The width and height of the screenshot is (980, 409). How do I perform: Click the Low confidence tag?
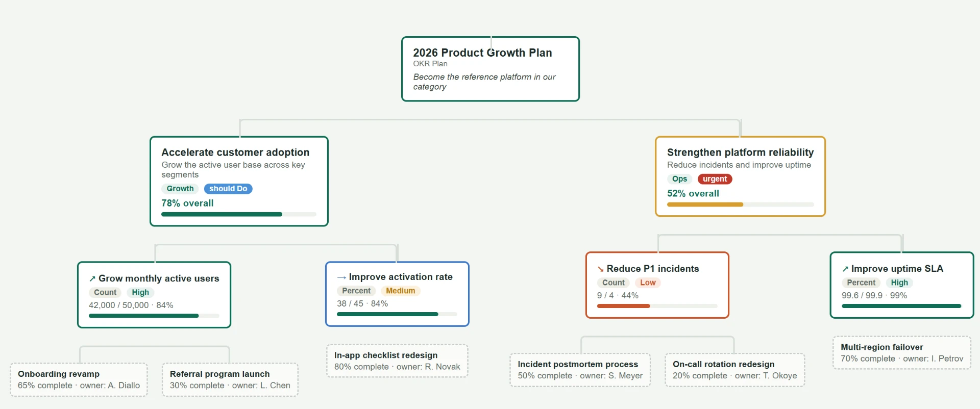point(648,283)
